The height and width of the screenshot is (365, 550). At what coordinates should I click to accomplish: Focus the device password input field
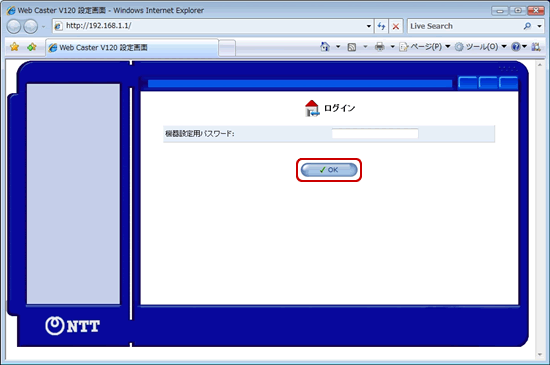(x=375, y=134)
